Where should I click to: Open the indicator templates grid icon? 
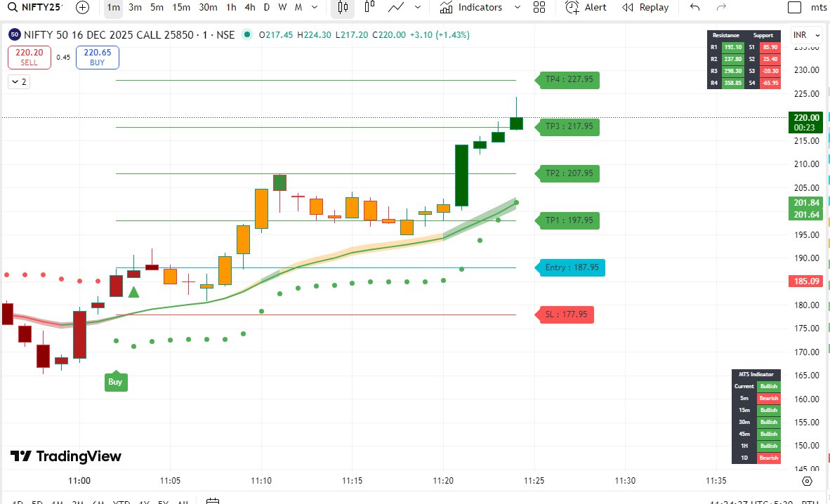coord(539,8)
